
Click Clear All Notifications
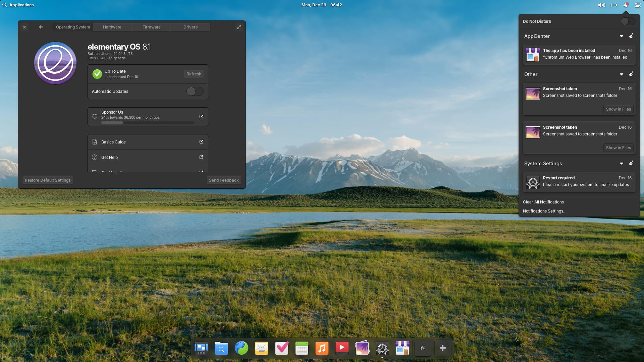click(543, 202)
